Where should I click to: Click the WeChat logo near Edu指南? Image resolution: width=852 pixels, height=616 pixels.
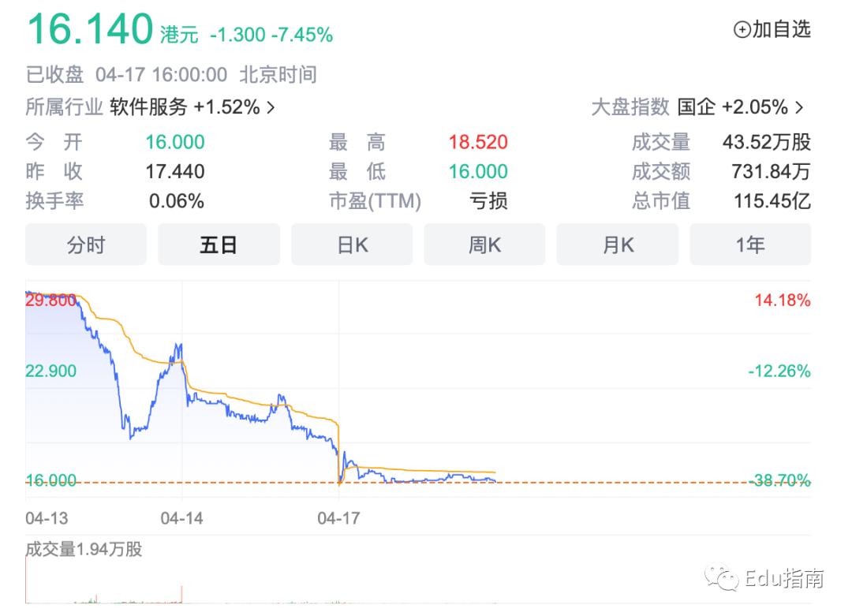[x=721, y=578]
